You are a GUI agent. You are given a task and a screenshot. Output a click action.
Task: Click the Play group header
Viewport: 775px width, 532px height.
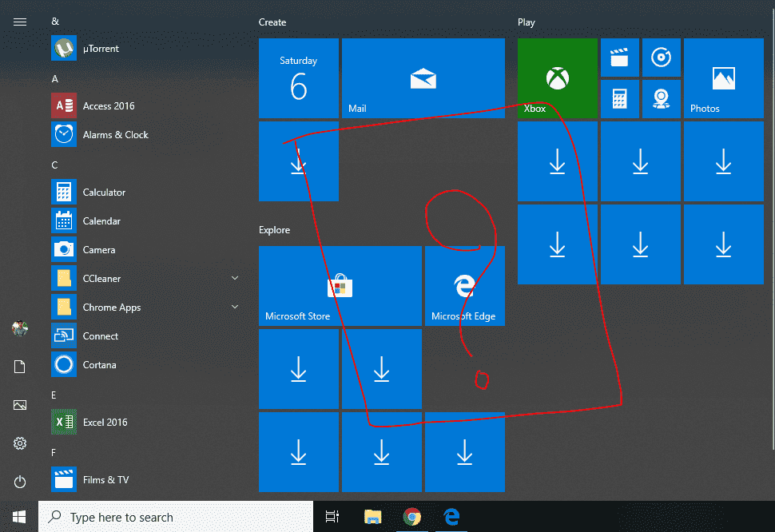[x=527, y=22]
